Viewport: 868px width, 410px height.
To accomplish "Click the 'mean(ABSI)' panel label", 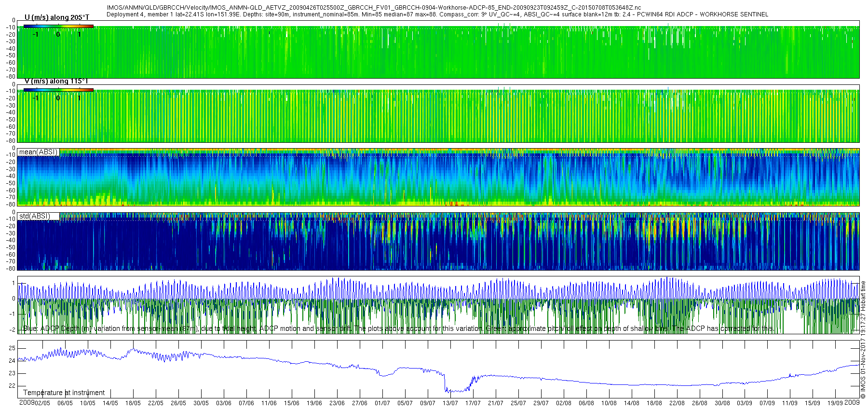I will click(38, 152).
